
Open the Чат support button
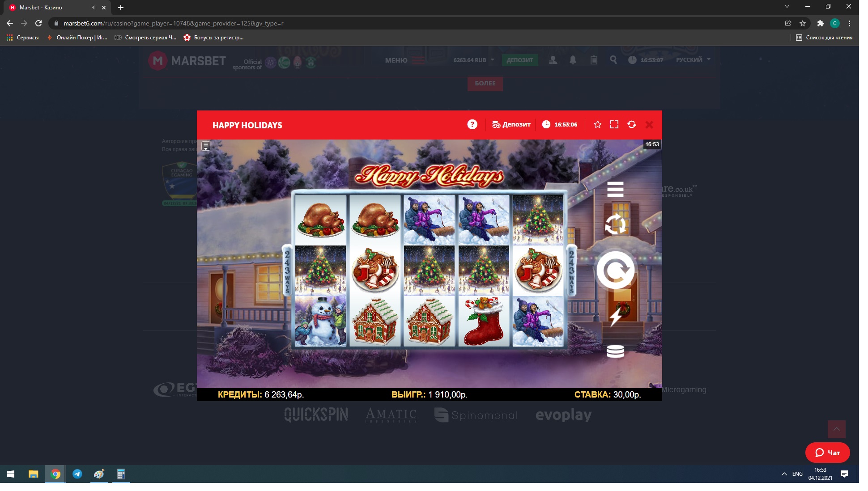(x=827, y=453)
